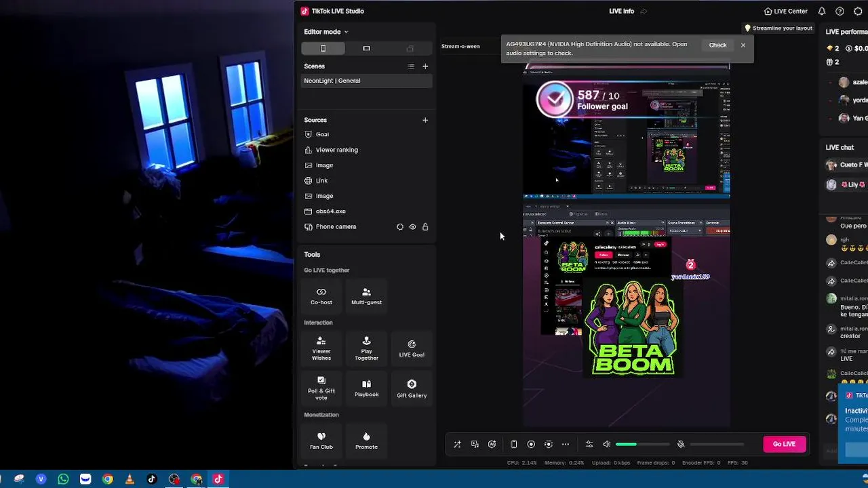
Task: Open Poll & Gift vote
Action: [x=321, y=388]
